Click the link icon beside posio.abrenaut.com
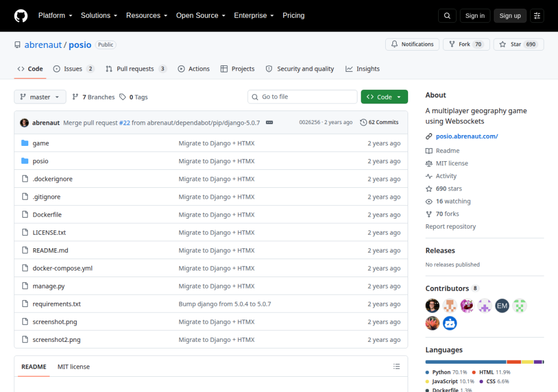Screen dimensions: 558x392 (429, 136)
